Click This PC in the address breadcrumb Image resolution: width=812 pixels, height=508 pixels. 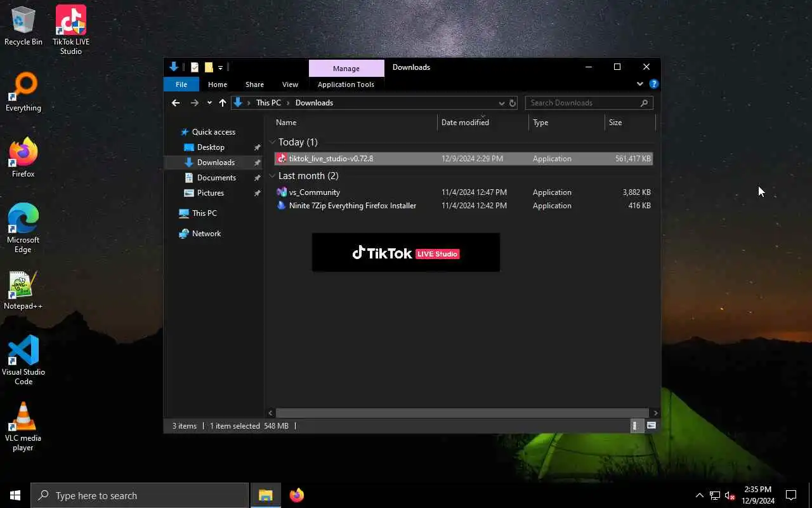point(268,103)
